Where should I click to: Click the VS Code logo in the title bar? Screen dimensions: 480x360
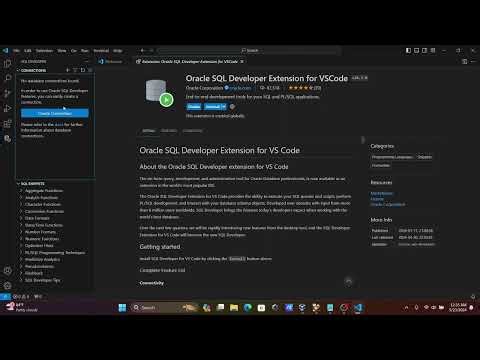[x=6, y=50]
